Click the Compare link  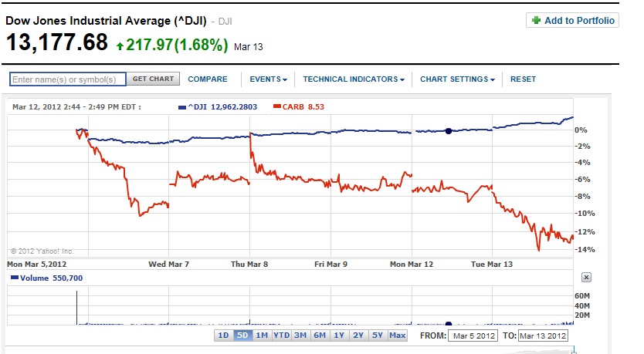point(208,79)
